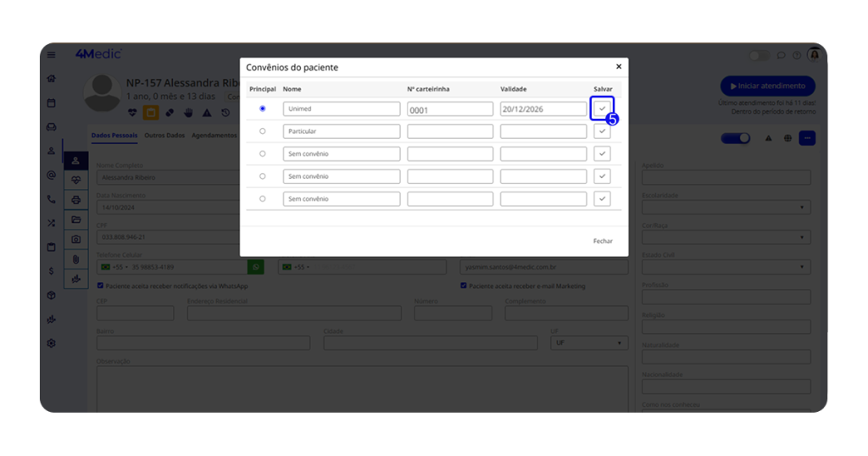Close the Convênios do paciente dialog with X
This screenshot has height=456, width=868.
click(x=618, y=66)
